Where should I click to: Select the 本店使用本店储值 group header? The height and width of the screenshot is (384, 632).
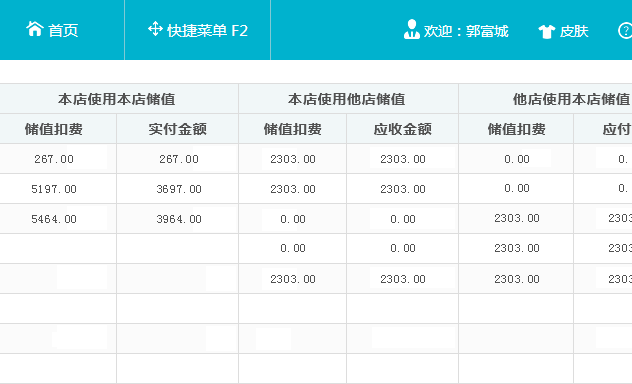(x=117, y=99)
